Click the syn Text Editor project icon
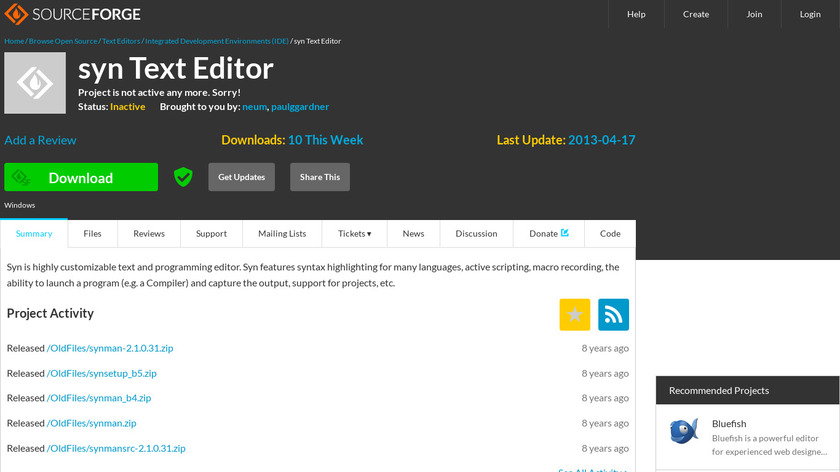This screenshot has height=472, width=840. pos(35,83)
